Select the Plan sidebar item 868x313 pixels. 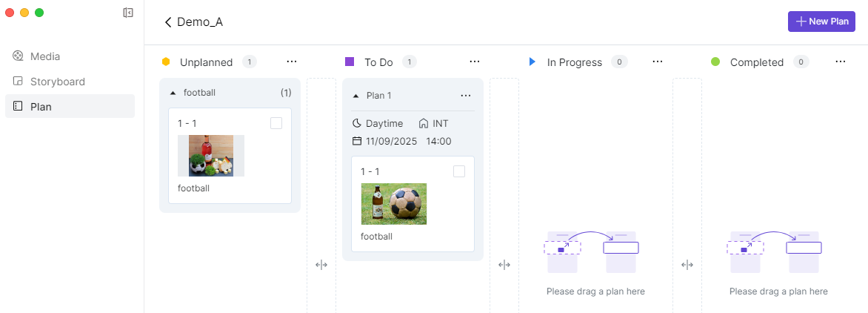(x=41, y=107)
